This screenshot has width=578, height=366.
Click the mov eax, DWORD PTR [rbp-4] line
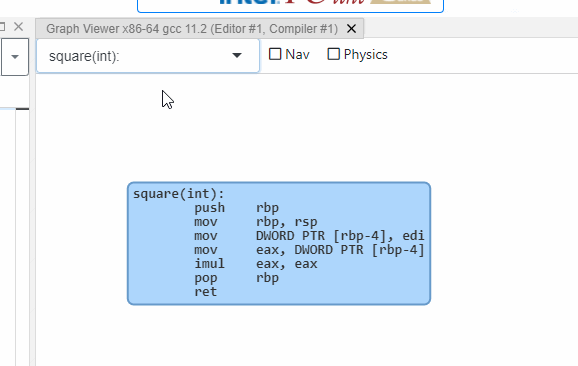(309, 250)
